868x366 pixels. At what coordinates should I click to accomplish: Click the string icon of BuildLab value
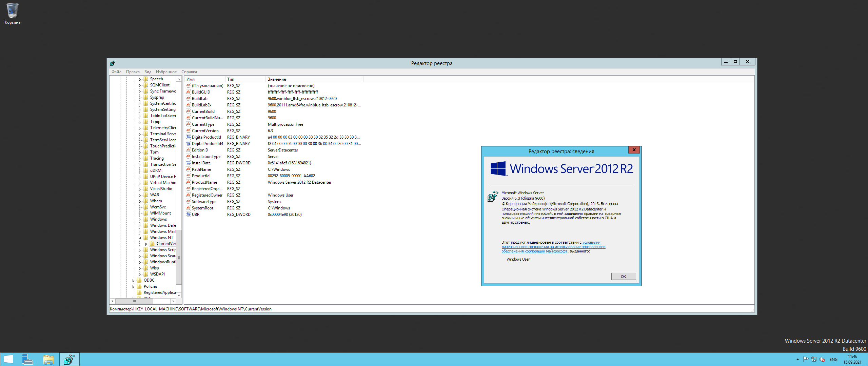click(x=189, y=98)
